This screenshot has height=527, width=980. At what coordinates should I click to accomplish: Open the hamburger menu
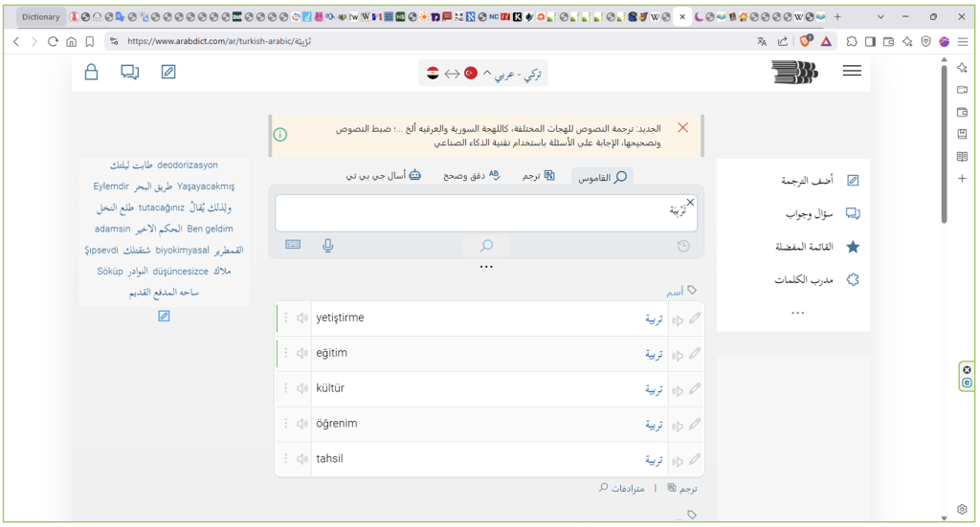tap(851, 72)
